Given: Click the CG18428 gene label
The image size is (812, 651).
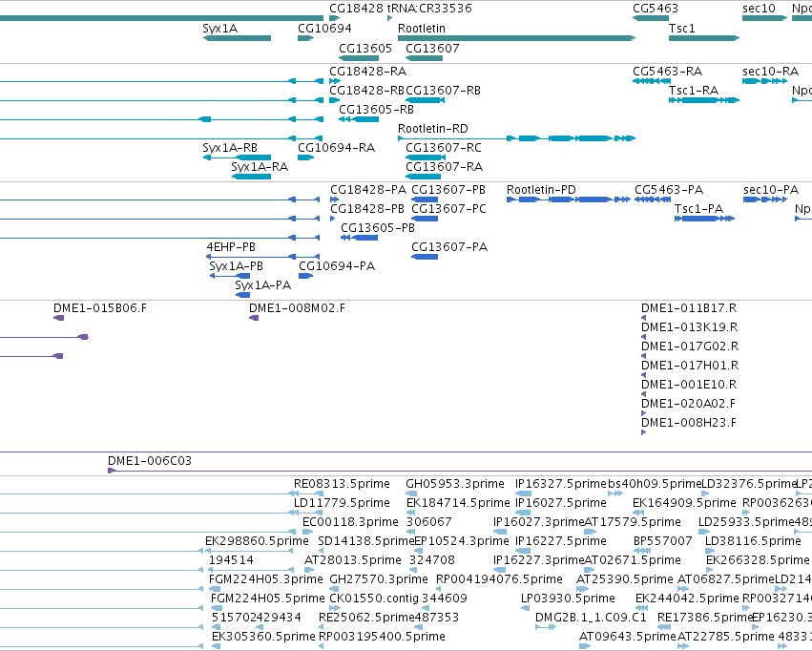Looking at the screenshot, I should pos(356,9).
